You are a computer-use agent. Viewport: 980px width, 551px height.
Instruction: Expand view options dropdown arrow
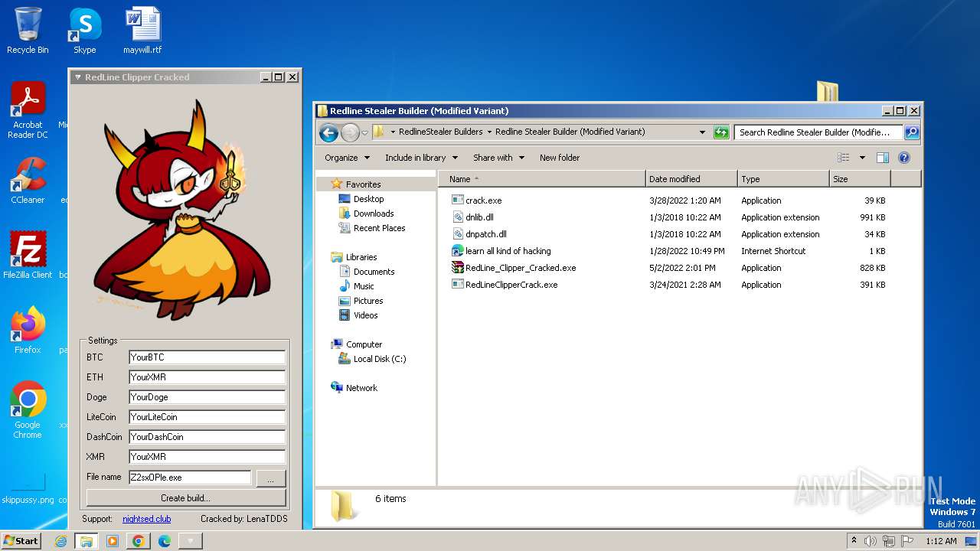click(x=862, y=158)
